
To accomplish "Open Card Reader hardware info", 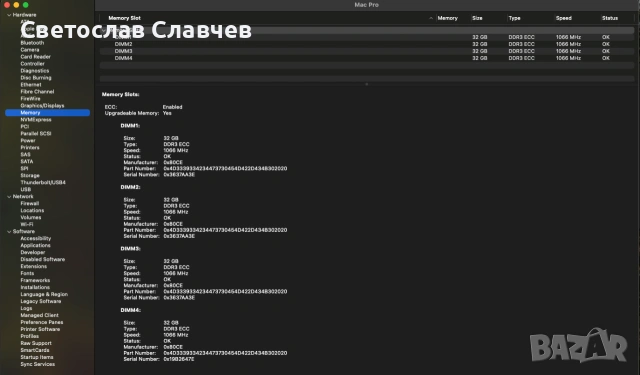I will pos(36,57).
